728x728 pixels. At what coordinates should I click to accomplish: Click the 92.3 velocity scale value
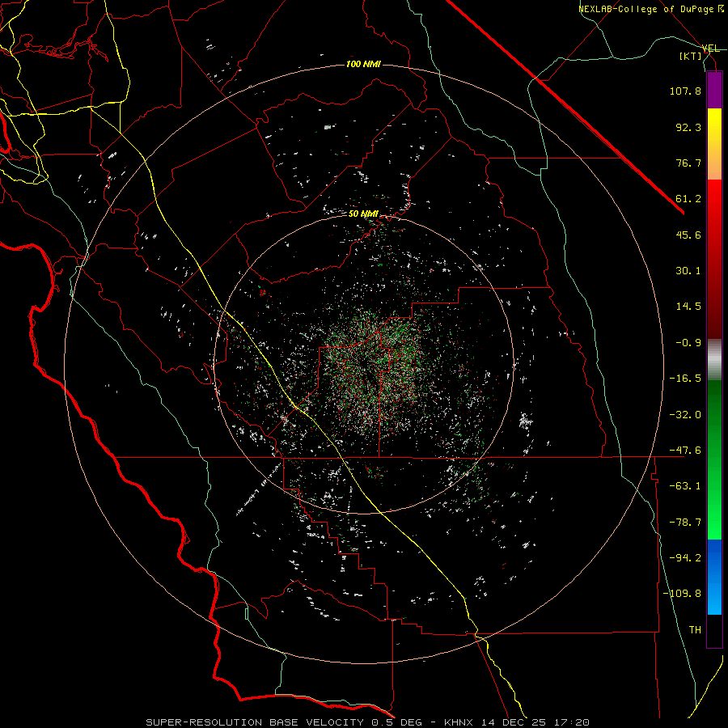point(688,127)
